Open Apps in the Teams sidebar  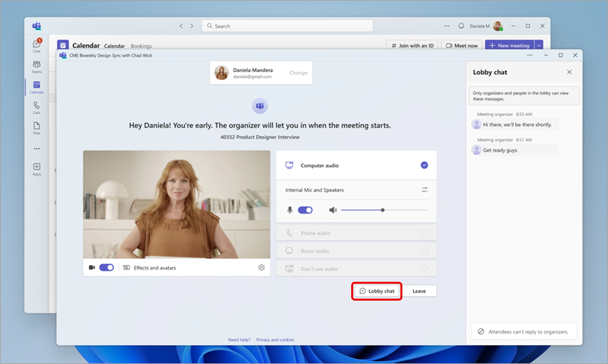click(x=36, y=169)
